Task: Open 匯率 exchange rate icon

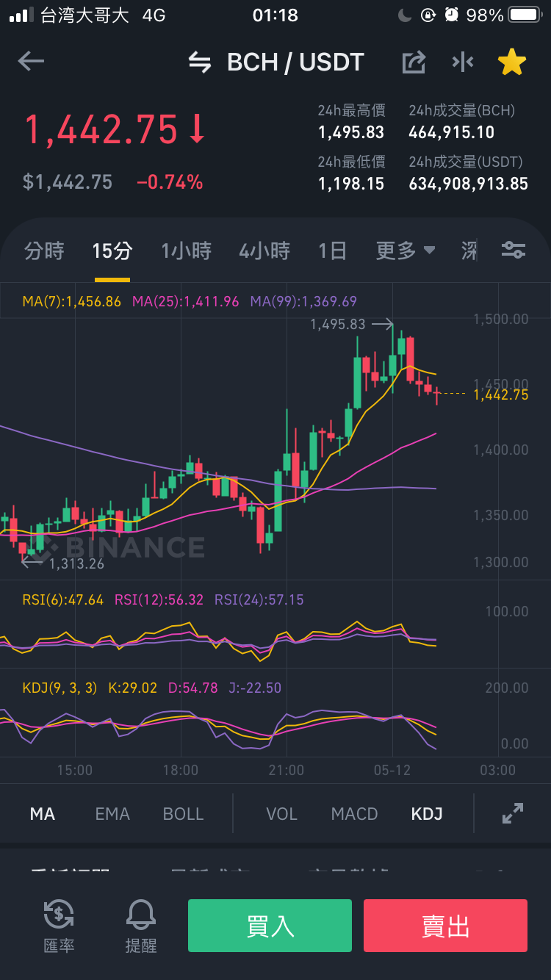Action: click(x=59, y=925)
